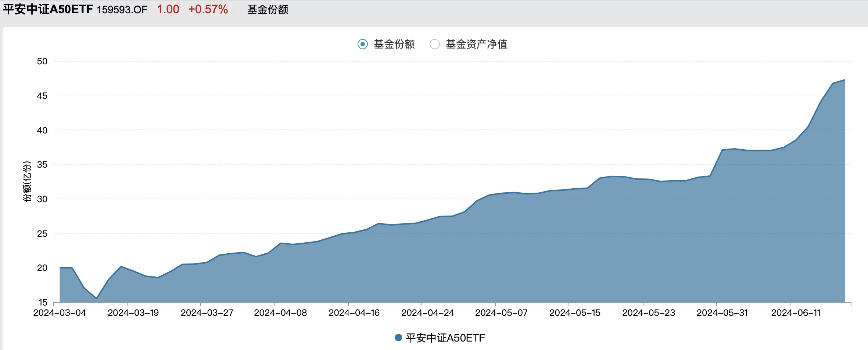Click the change percentage +0.57%
The width and height of the screenshot is (868, 350).
(208, 9)
